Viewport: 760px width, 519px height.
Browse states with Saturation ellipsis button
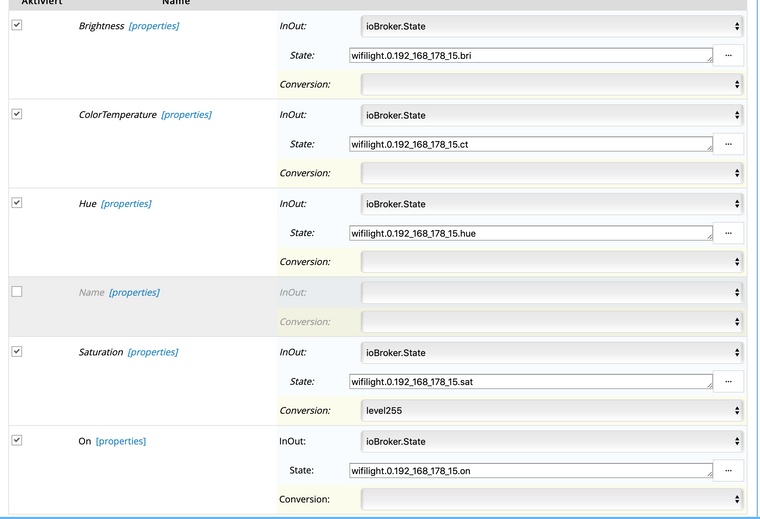(728, 381)
